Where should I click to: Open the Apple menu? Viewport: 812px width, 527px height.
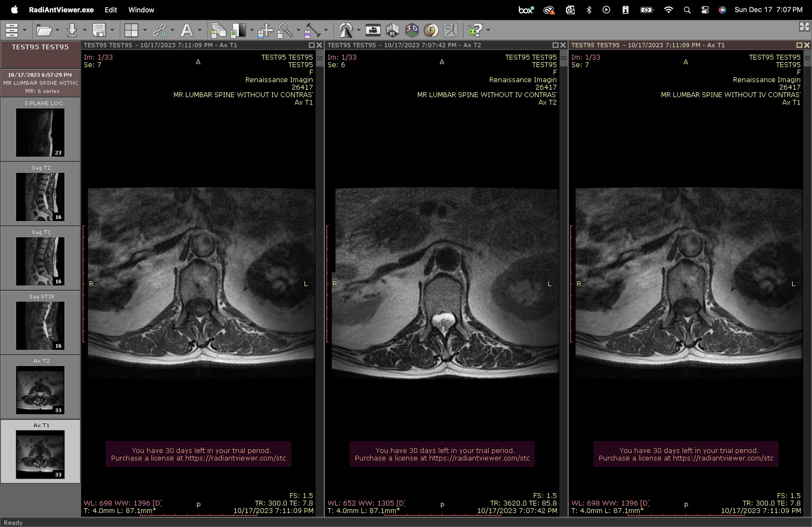[x=14, y=10]
